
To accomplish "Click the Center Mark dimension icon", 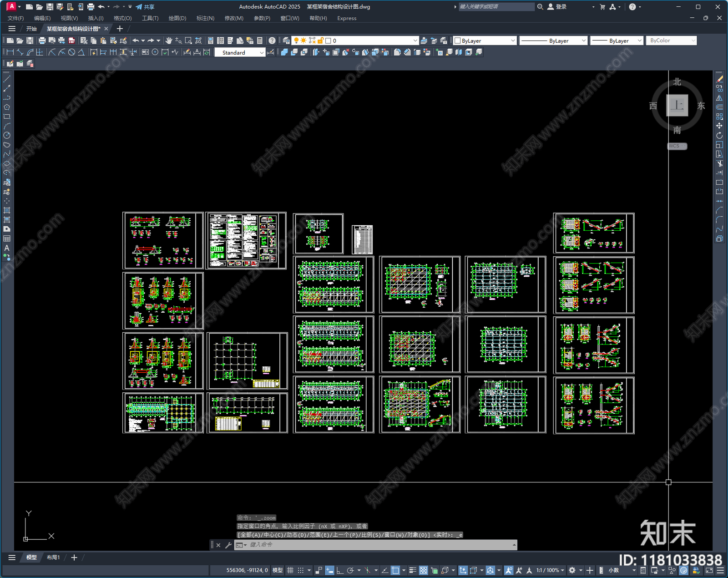I will (x=155, y=52).
